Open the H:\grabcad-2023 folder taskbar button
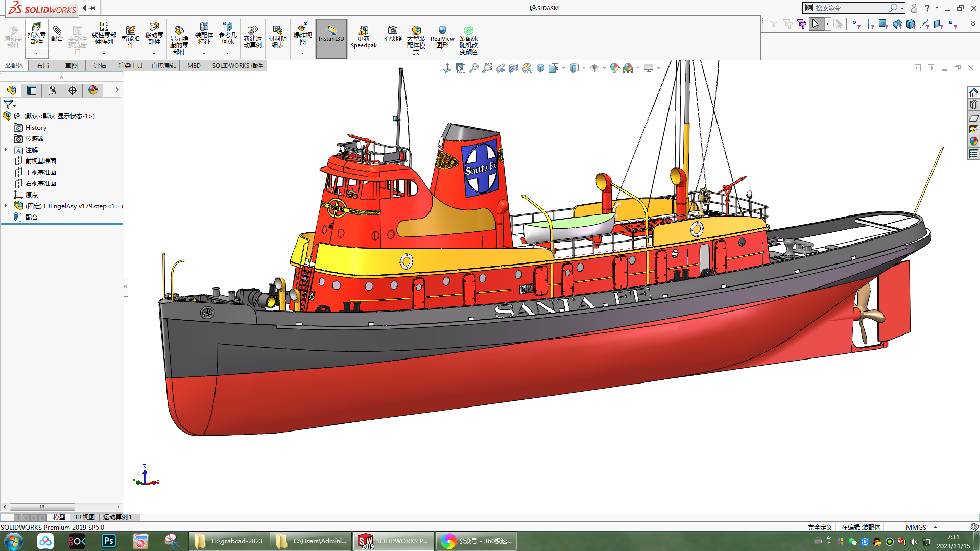 tap(230, 541)
